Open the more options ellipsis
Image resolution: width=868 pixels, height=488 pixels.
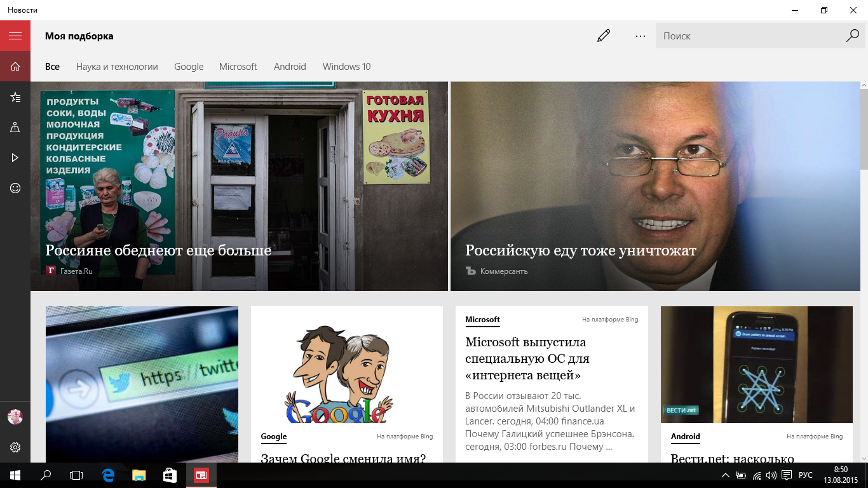click(641, 36)
